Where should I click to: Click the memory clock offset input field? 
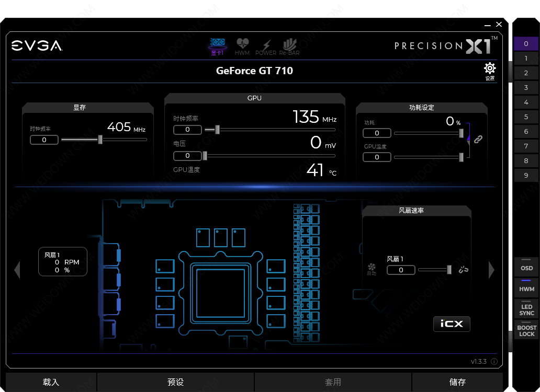click(44, 140)
